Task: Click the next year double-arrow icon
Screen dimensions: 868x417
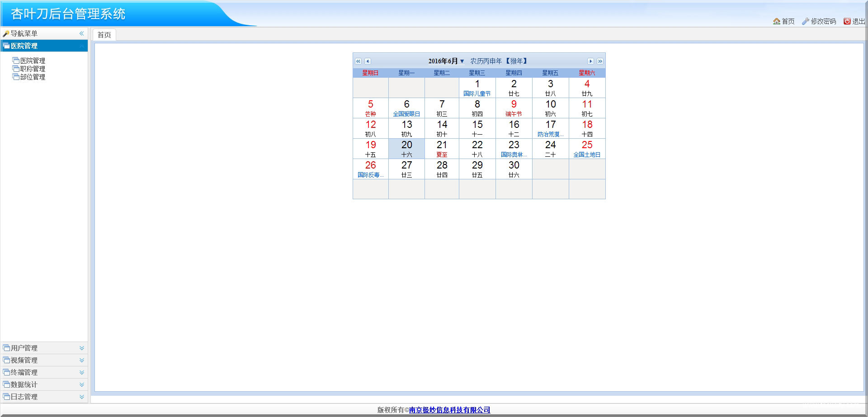Action: pyautogui.click(x=600, y=61)
